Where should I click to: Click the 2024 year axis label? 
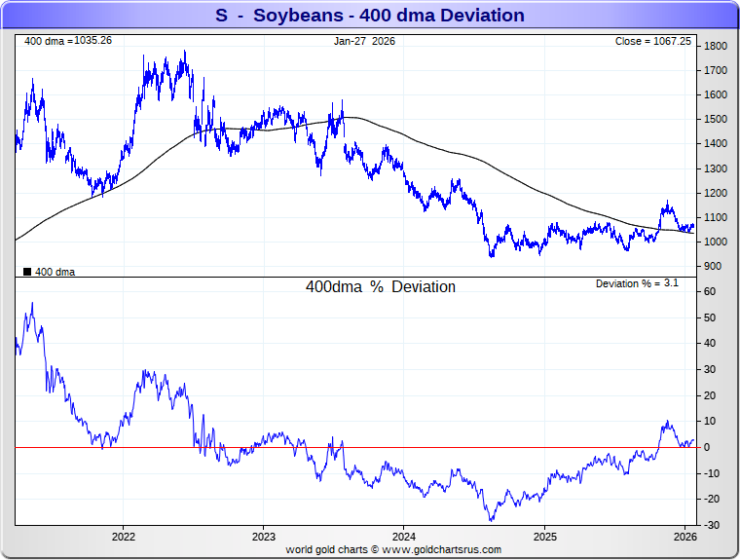click(404, 537)
